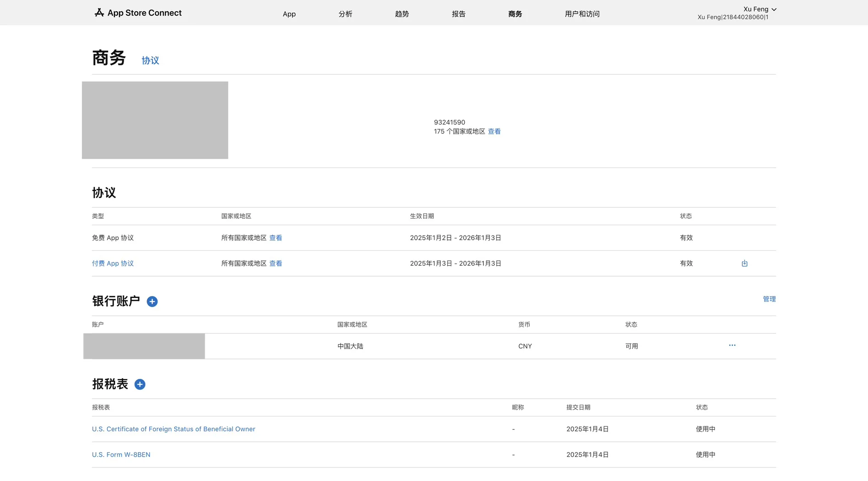The width and height of the screenshot is (868, 481).
Task: Switch to the 分析 section
Action: tap(345, 14)
